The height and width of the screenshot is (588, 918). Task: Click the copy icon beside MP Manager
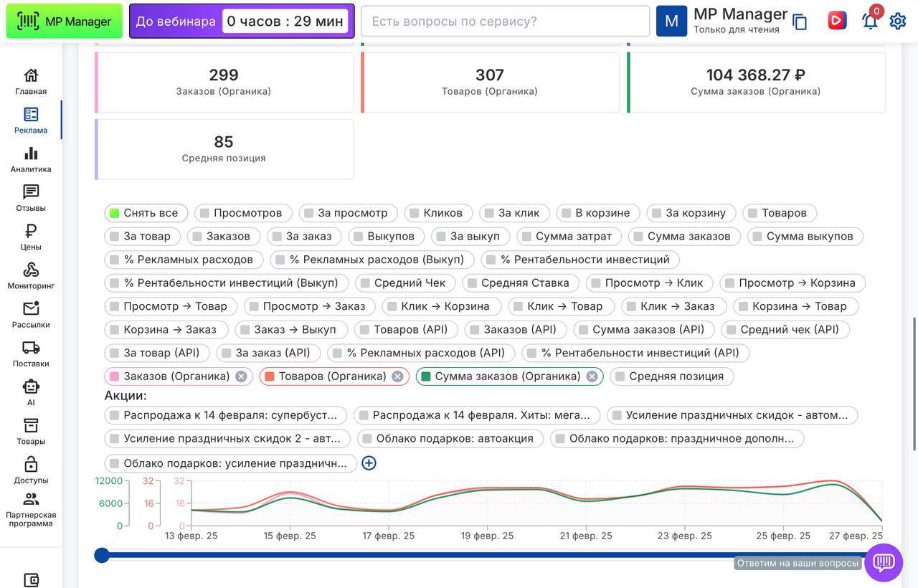[800, 22]
